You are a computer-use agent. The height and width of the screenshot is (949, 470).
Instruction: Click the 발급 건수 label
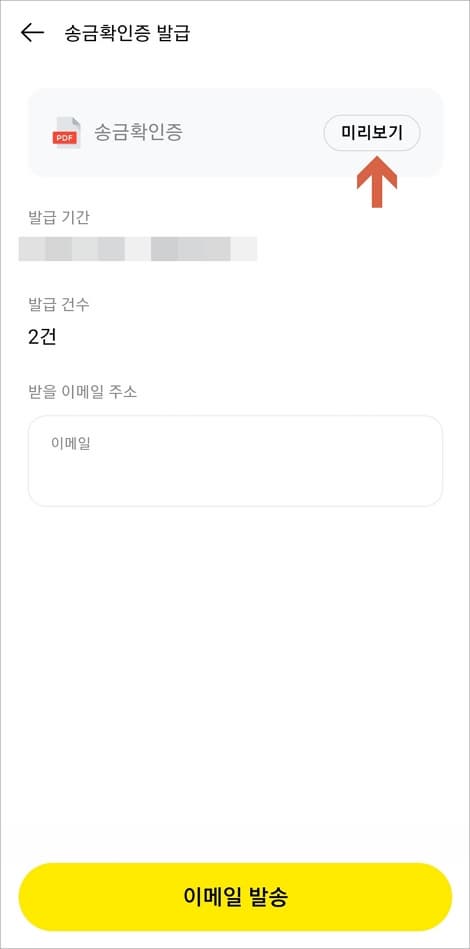coord(59,304)
